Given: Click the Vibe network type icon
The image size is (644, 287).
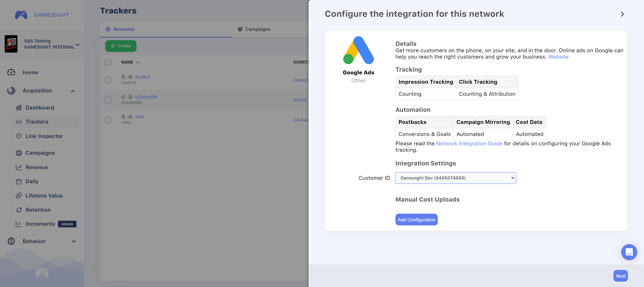Looking at the screenshot, I should (127, 117).
